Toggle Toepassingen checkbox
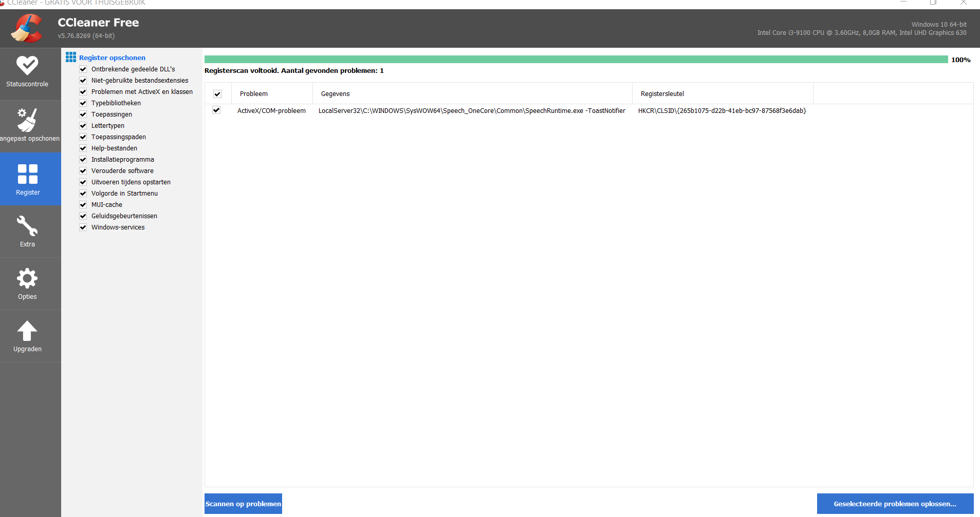This screenshot has height=517, width=980. tap(83, 114)
